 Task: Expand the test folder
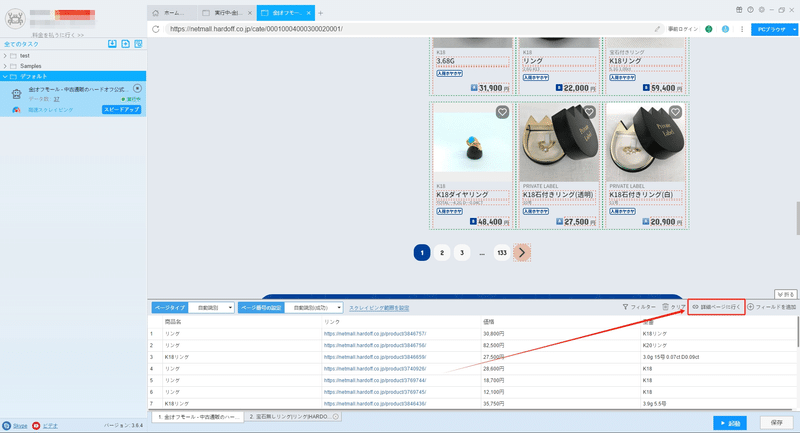coord(5,56)
